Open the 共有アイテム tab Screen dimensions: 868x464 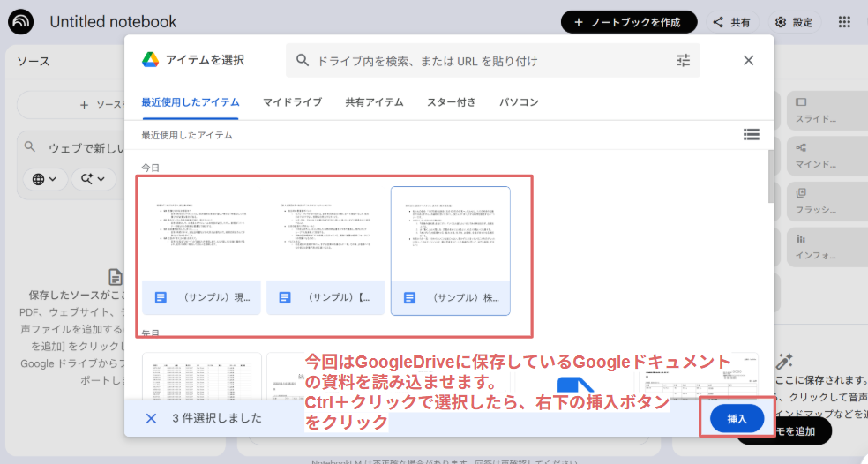point(374,102)
